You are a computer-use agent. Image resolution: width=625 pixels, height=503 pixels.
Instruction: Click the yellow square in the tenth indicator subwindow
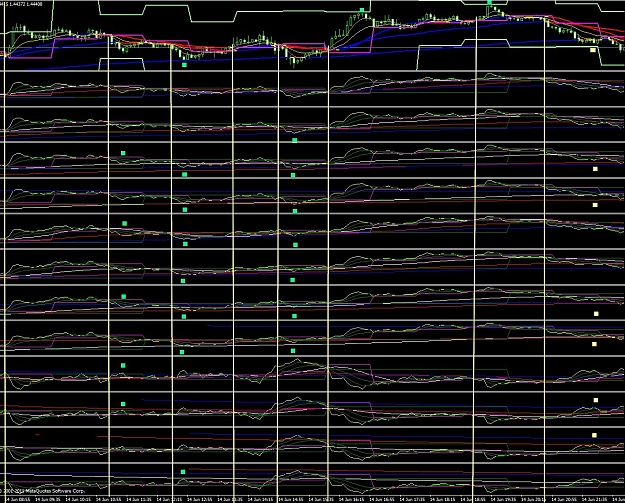pyautogui.click(x=596, y=400)
